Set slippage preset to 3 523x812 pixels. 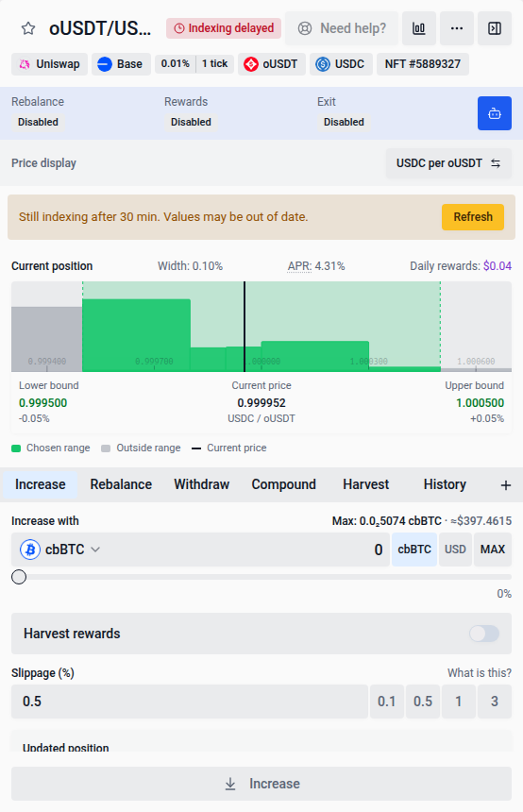(x=495, y=702)
